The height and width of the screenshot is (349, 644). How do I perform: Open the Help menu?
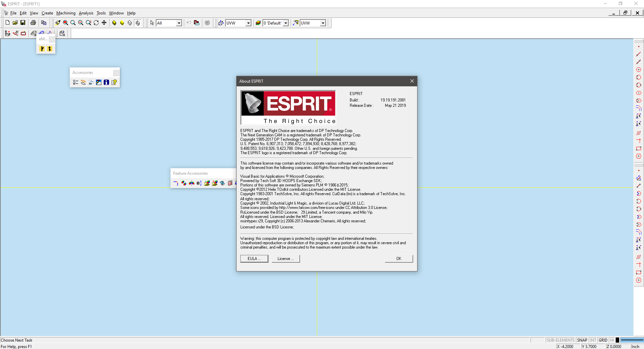click(131, 13)
